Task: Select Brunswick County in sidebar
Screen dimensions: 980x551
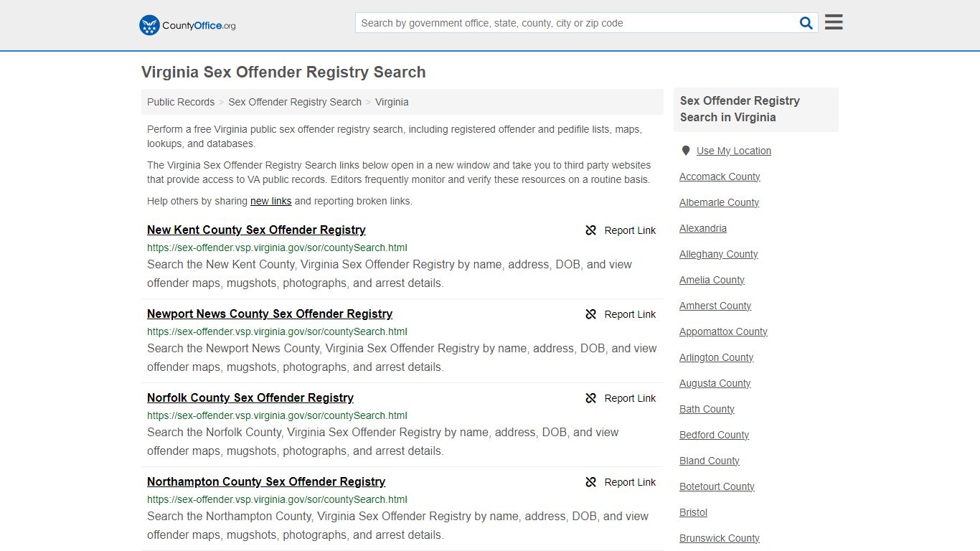Action: (x=720, y=538)
